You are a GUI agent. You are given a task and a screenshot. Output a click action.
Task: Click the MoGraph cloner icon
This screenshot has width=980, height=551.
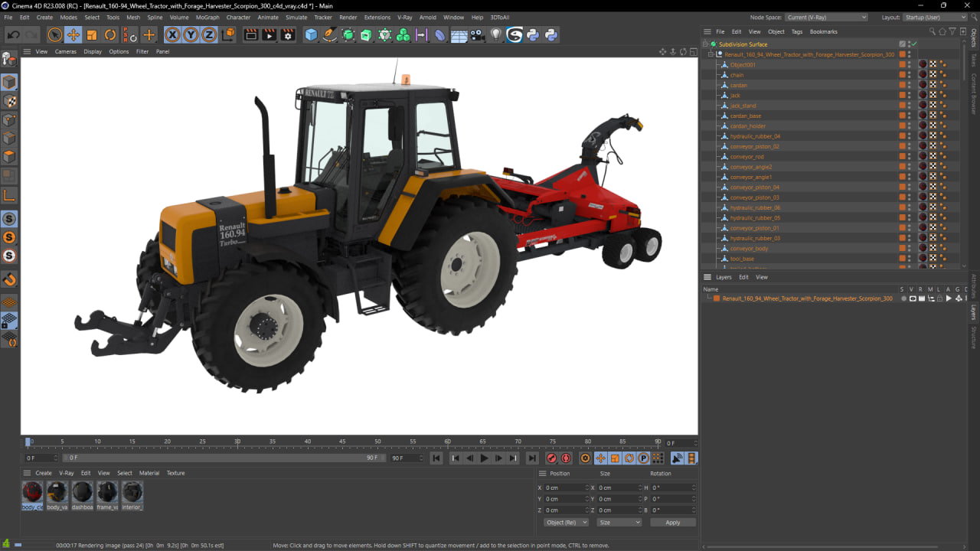coord(403,34)
